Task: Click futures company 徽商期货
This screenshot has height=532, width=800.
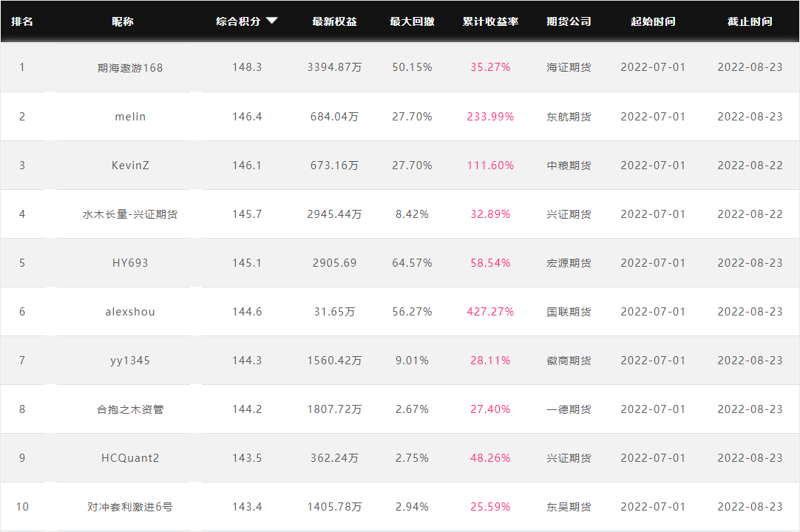Action: pyautogui.click(x=569, y=361)
